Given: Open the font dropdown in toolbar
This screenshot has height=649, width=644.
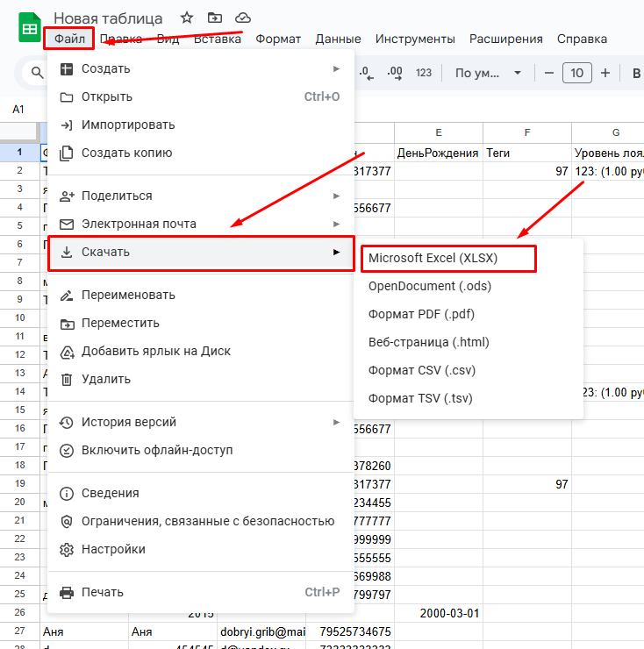Looking at the screenshot, I should point(488,73).
